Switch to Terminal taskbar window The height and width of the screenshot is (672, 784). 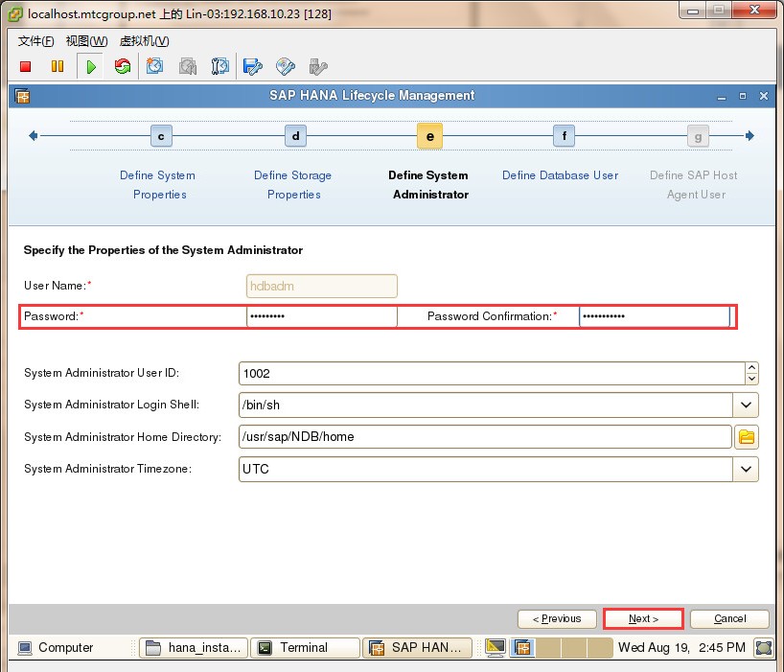pos(305,647)
